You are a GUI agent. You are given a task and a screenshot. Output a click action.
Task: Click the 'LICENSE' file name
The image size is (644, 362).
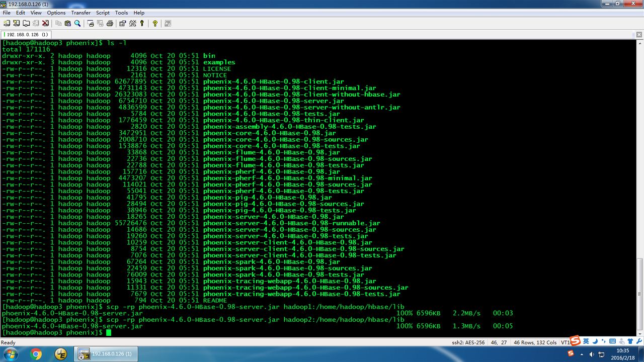click(217, 69)
